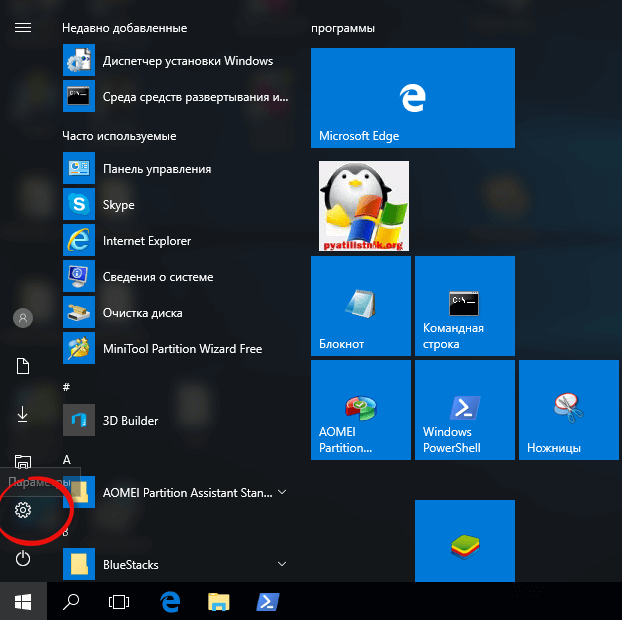Open File Explorer from the Start sidebar
This screenshot has width=622, height=620.
coord(23,461)
